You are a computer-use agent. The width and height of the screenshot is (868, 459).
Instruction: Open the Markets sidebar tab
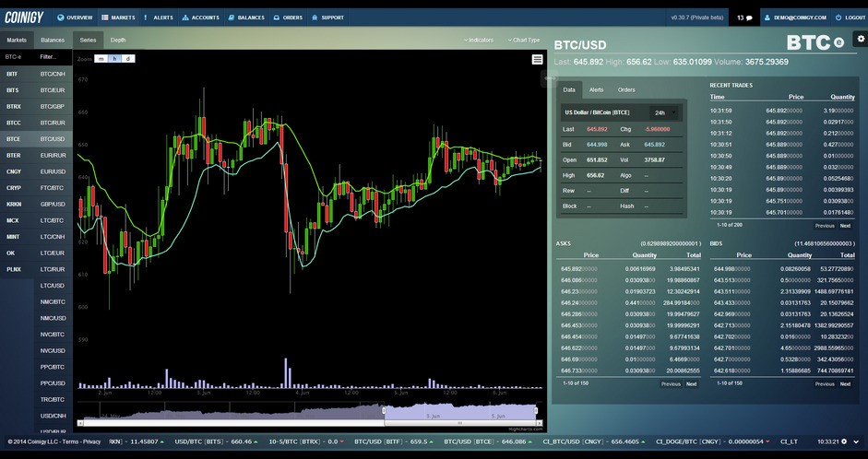point(17,40)
